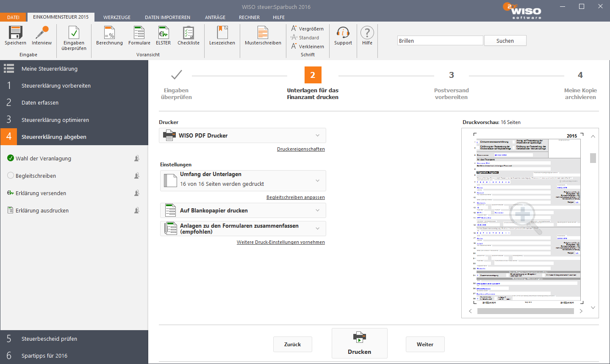The height and width of the screenshot is (364, 610).
Task: Open the RECHNER tab
Action: (249, 17)
